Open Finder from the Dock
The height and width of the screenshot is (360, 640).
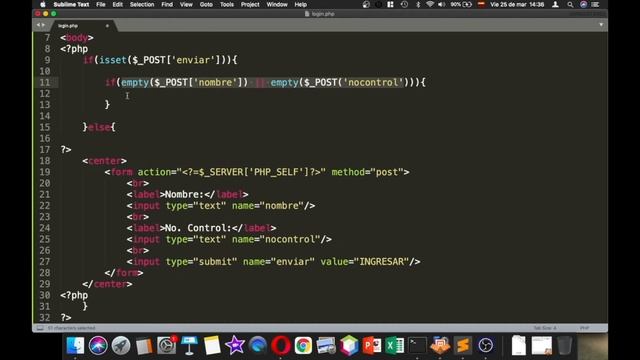coord(76,345)
